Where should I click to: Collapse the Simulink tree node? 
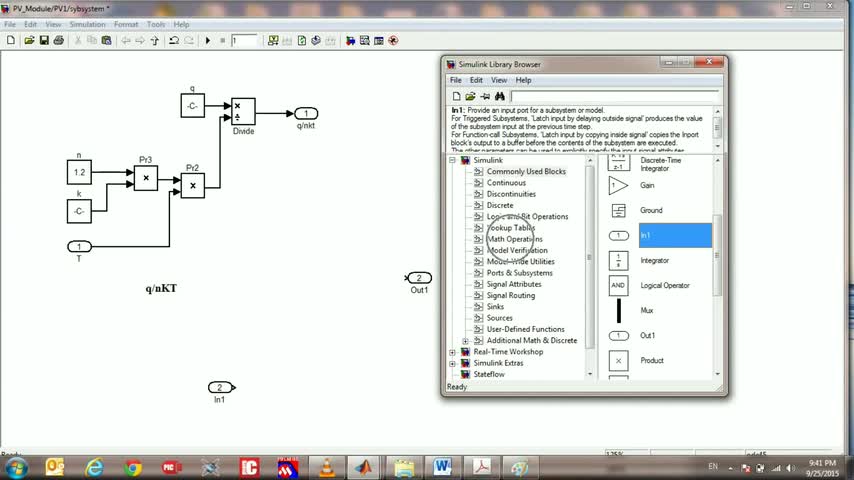point(452,160)
